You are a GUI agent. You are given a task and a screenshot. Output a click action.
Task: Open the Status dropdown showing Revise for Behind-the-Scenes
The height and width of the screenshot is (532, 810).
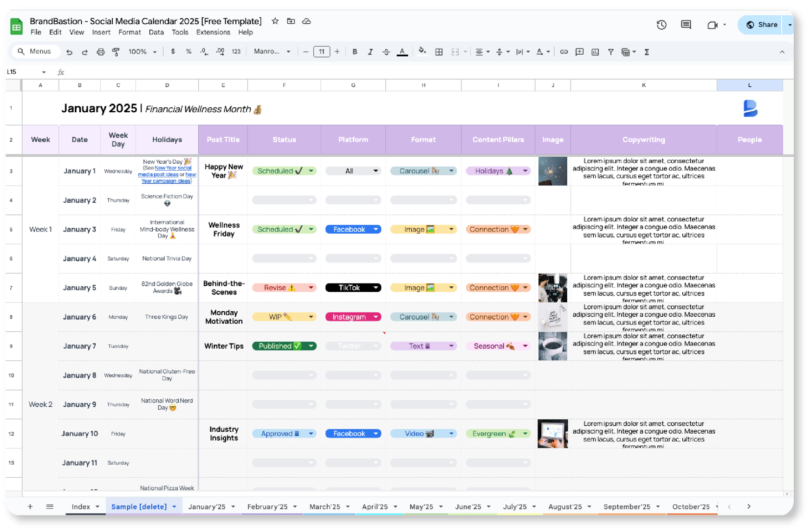pos(311,288)
